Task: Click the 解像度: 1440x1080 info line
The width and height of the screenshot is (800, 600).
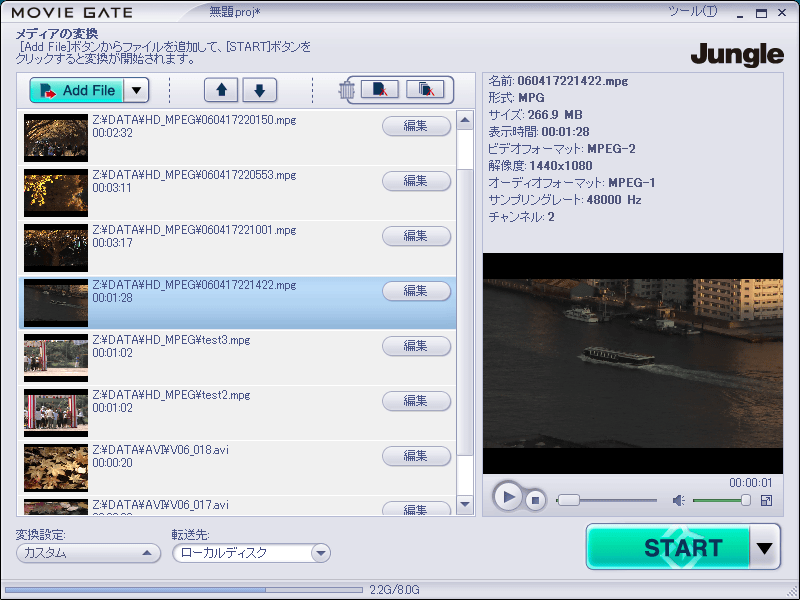Action: [x=540, y=166]
